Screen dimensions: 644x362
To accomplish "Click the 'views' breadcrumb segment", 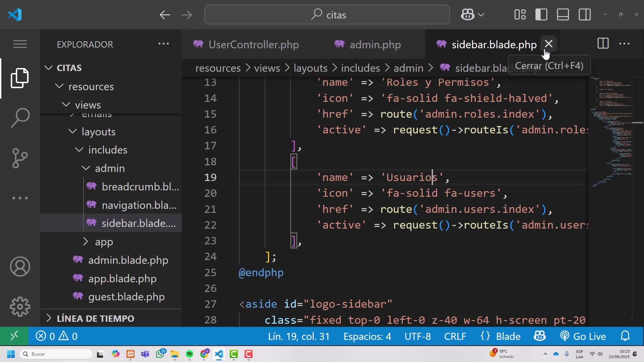I will pos(267,68).
